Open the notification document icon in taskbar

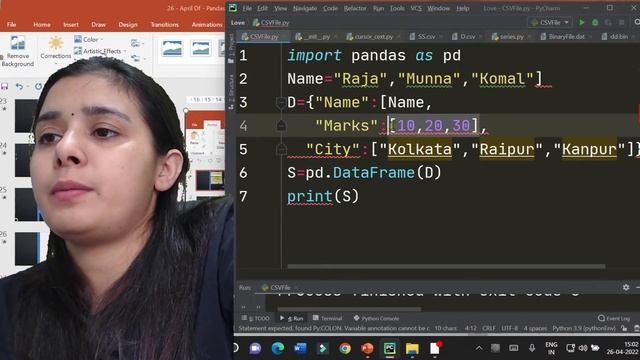point(435,348)
